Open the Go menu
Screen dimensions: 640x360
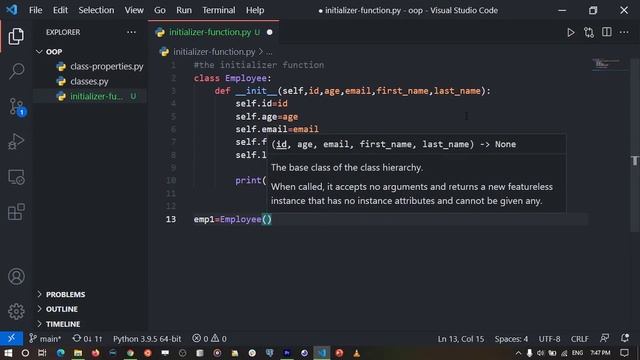(x=160, y=10)
